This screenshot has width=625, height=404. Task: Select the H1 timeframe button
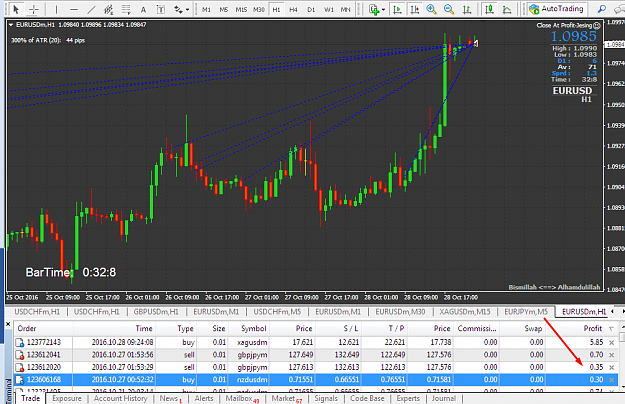(x=276, y=9)
